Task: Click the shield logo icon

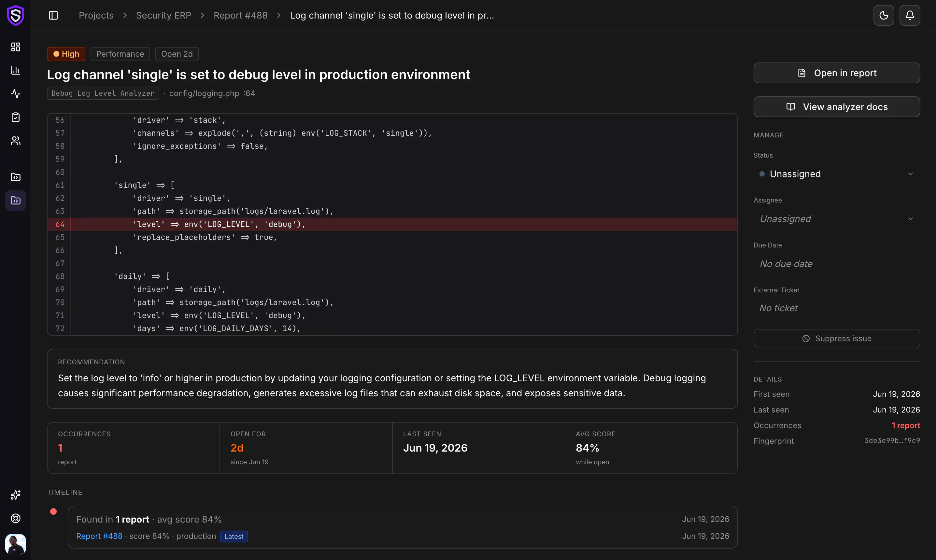Action: [16, 16]
